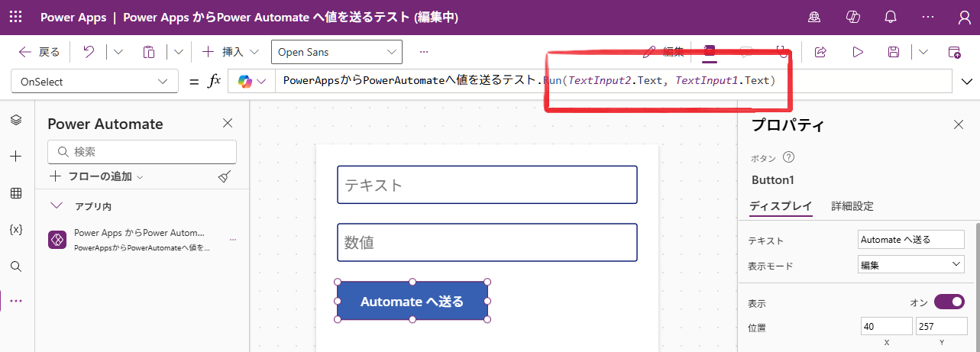
Task: Expand the paste options arrow
Action: click(x=178, y=52)
